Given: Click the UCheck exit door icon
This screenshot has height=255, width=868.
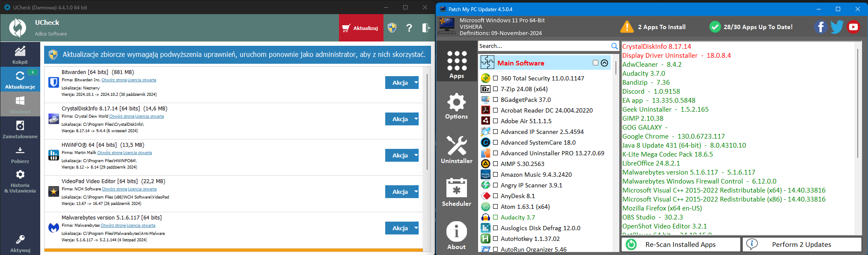Looking at the screenshot, I should (x=426, y=28).
